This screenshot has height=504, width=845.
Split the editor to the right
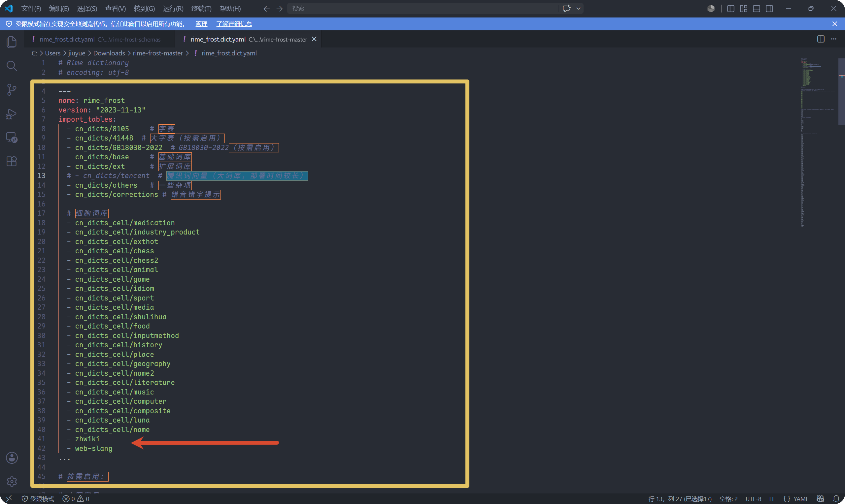tap(821, 39)
